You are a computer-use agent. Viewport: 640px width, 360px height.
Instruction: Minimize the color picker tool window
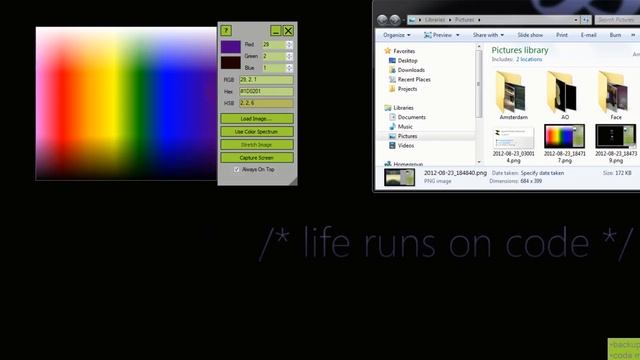point(276,31)
